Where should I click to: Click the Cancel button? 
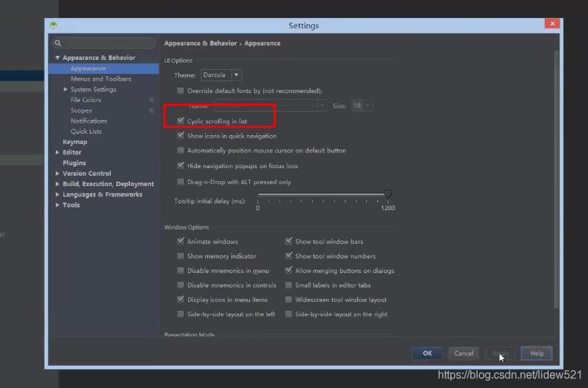(x=463, y=353)
